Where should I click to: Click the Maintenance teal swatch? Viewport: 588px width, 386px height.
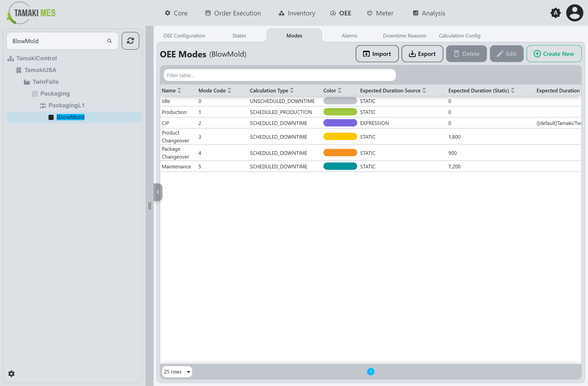tap(340, 166)
